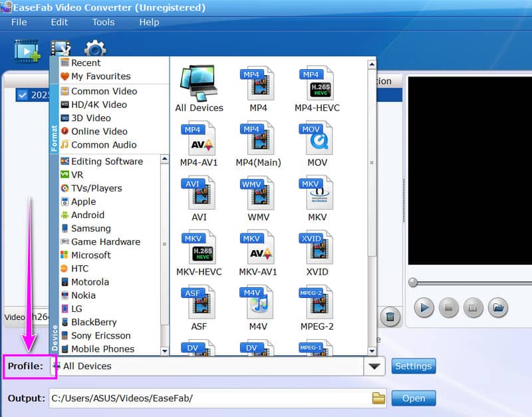The image size is (532, 417).
Task: Choose the MP4 format icon
Action: click(x=258, y=83)
